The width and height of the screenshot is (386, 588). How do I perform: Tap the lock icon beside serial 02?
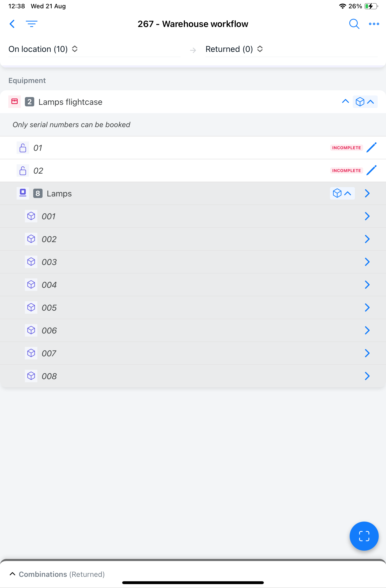point(23,170)
